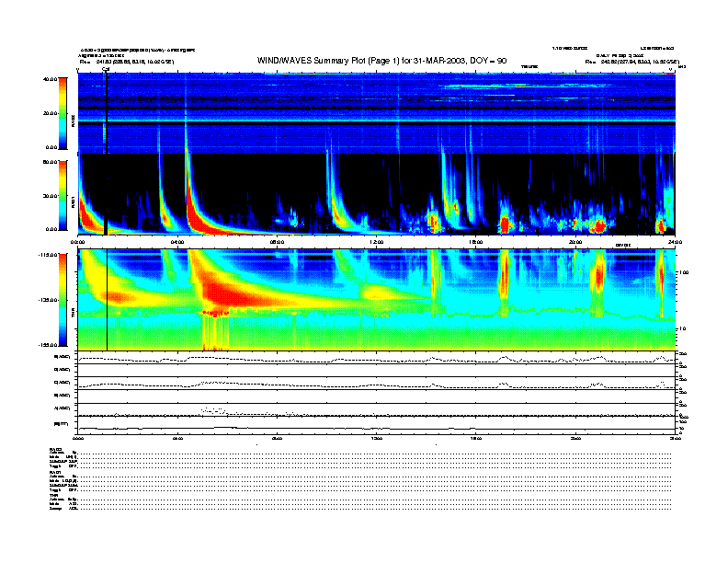Click the topmost dashed line strip below TNR

point(377,358)
